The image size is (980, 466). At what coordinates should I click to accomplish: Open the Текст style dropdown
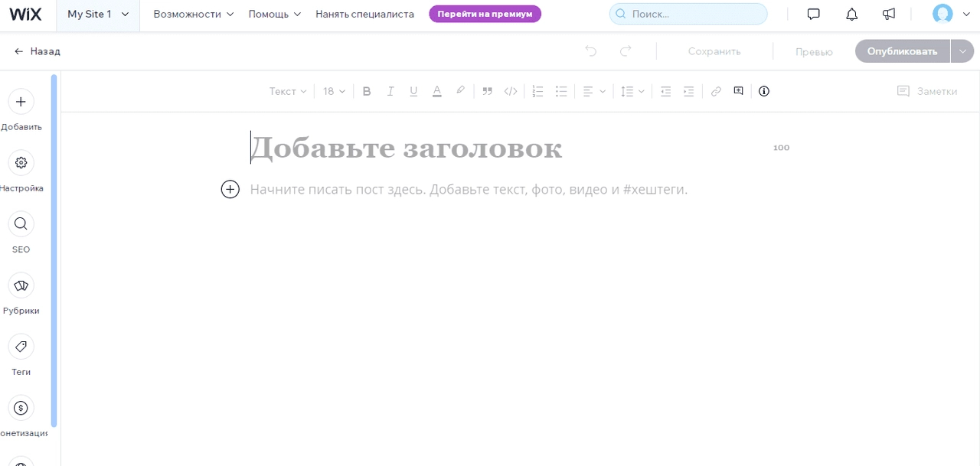pos(288,91)
